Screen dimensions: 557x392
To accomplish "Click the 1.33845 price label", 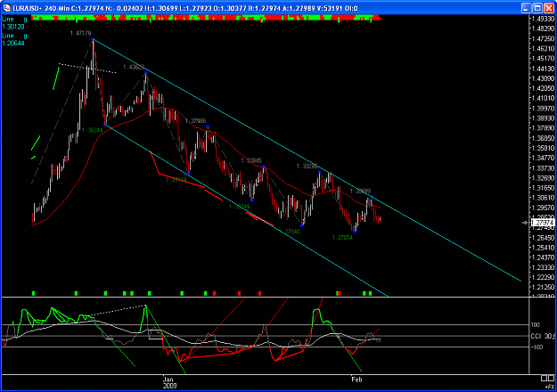I will pos(251,161).
